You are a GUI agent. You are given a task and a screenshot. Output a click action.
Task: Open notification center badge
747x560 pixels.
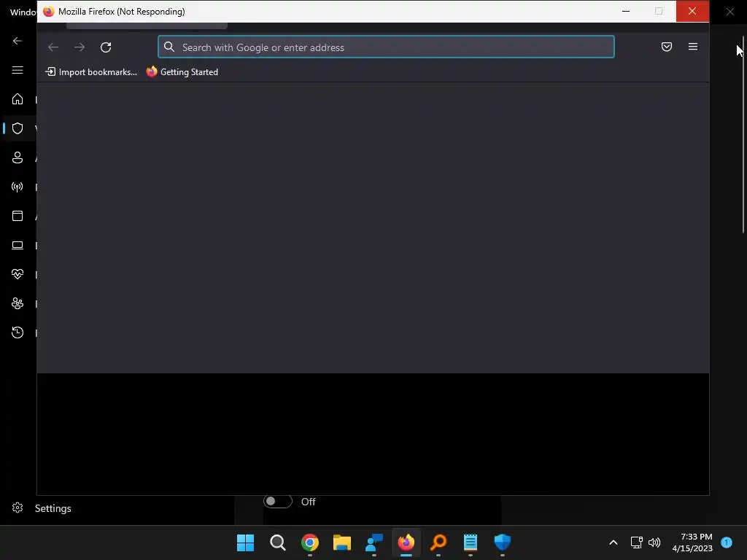pyautogui.click(x=727, y=542)
